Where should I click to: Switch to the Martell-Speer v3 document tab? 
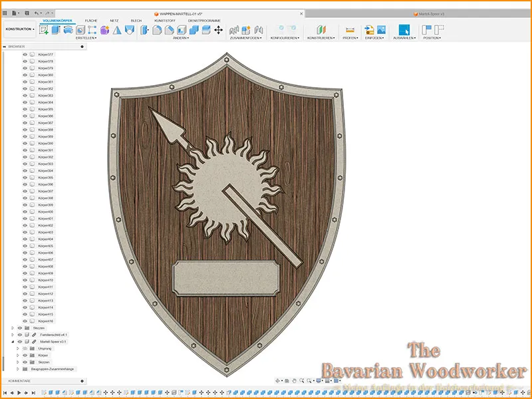click(x=429, y=14)
